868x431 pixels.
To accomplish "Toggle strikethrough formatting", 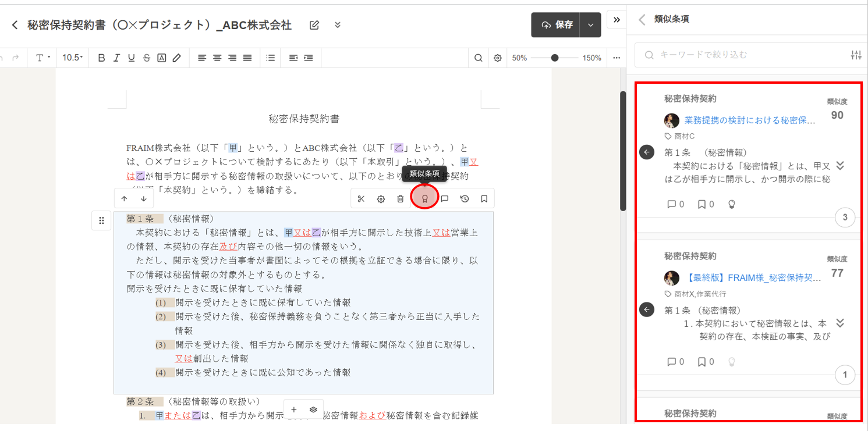I will point(147,58).
